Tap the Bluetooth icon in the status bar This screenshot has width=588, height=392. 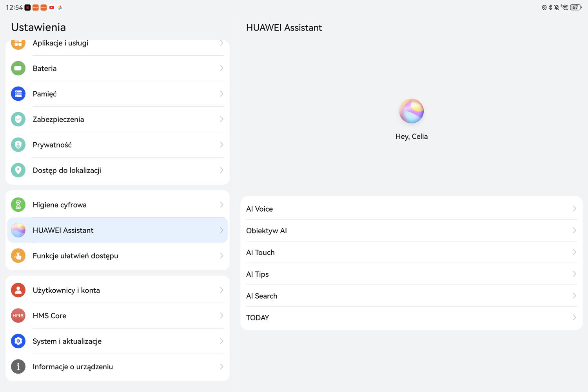550,7
